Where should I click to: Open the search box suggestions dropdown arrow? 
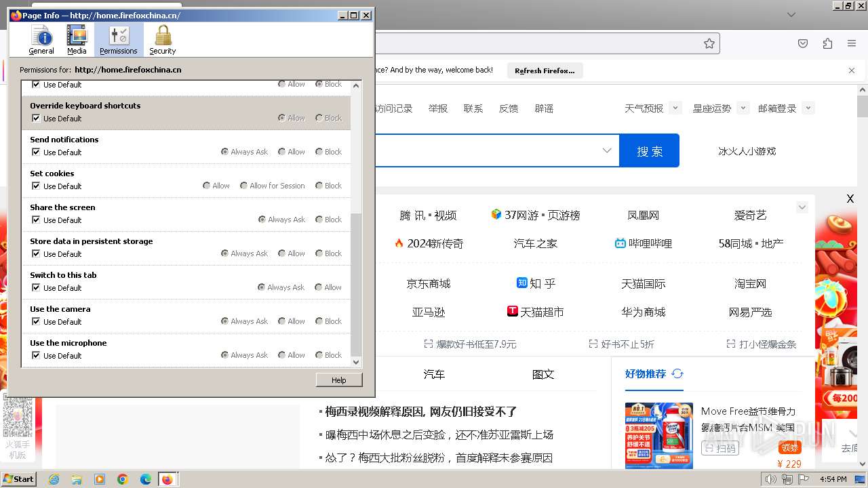pos(607,150)
